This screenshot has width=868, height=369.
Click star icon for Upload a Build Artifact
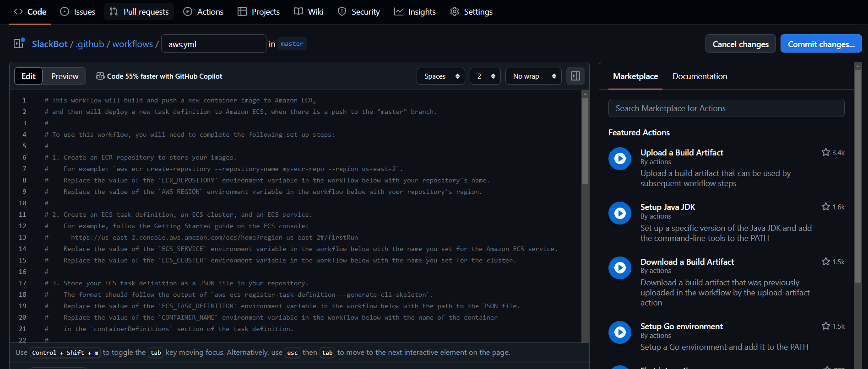pos(825,152)
